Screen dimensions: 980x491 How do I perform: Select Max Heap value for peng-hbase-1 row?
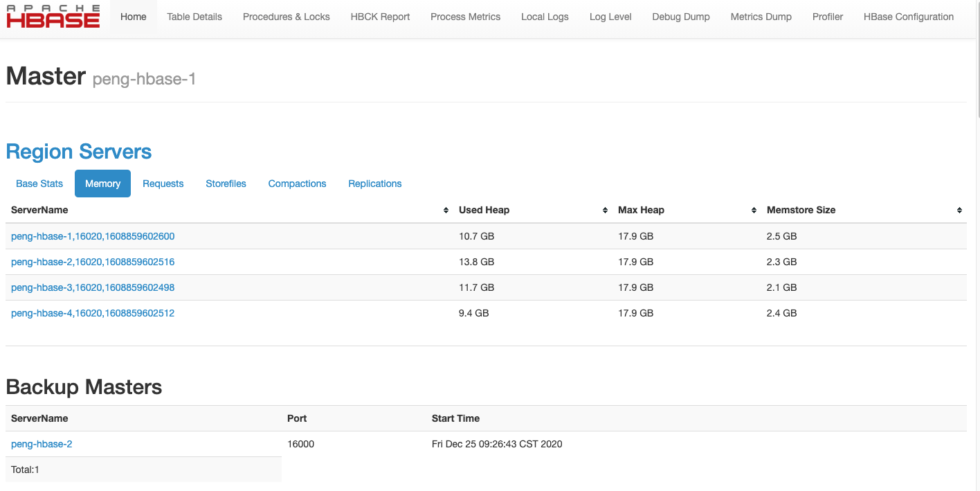tap(635, 236)
